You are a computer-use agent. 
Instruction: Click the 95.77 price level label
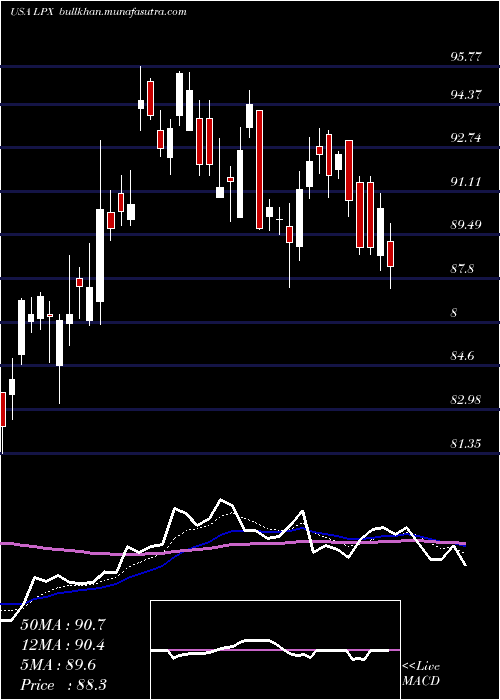pos(465,58)
